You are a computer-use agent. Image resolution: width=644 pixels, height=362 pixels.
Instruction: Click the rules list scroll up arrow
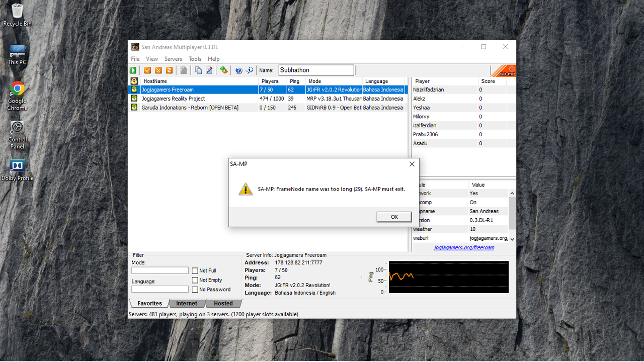click(x=512, y=194)
